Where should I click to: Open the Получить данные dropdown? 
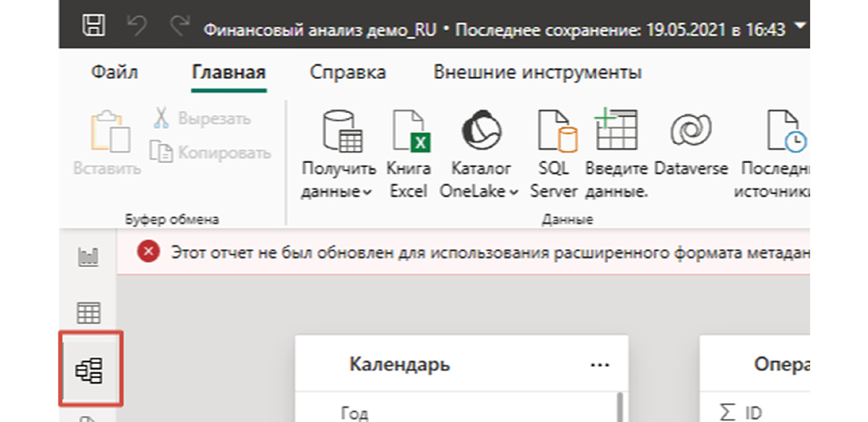pos(339,154)
